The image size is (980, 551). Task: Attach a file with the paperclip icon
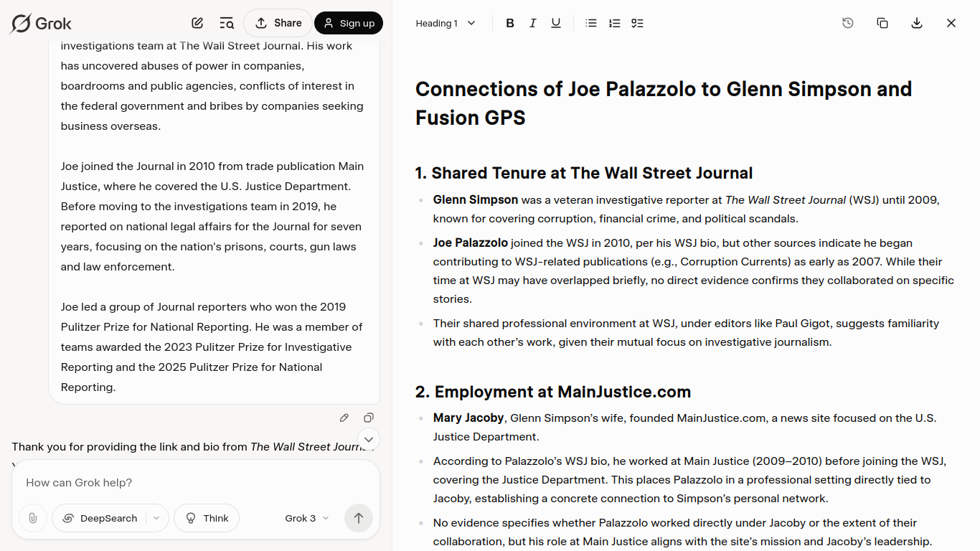click(33, 518)
